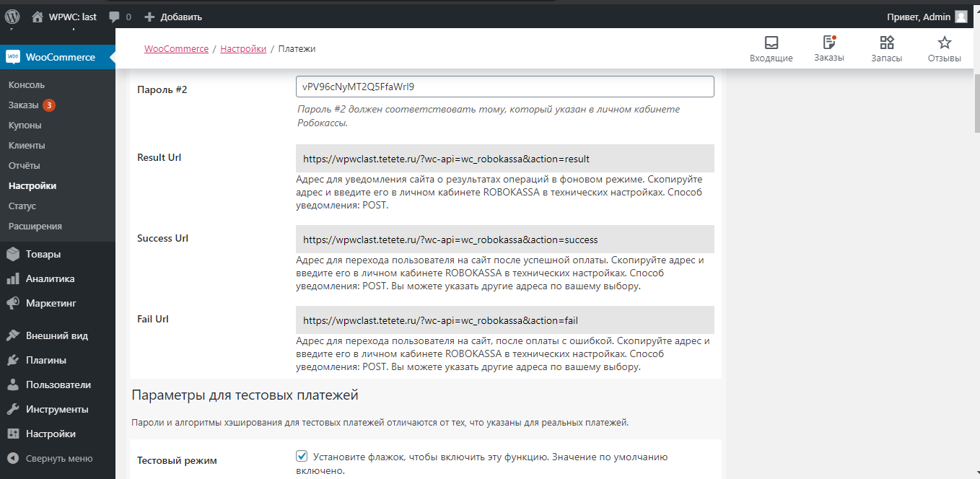The image size is (980, 479).
Task: Click the Пароль #2 label
Action: 162,89
